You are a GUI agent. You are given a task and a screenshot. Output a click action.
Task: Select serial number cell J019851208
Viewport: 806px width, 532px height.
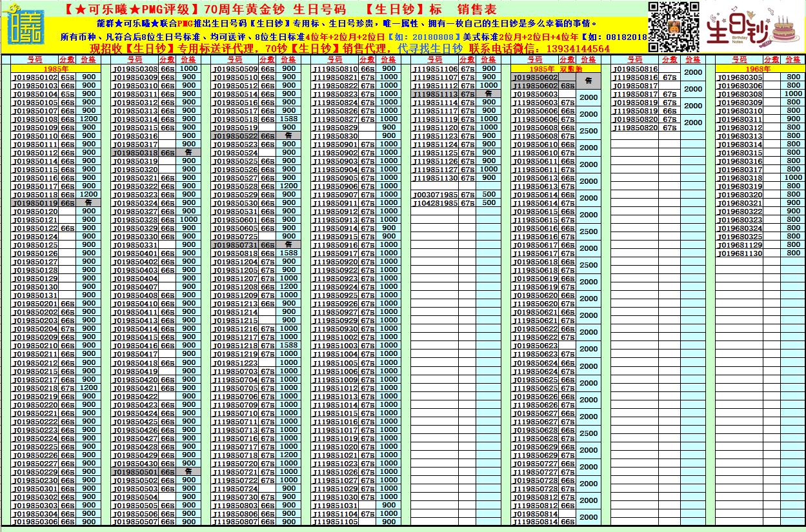pos(236,287)
